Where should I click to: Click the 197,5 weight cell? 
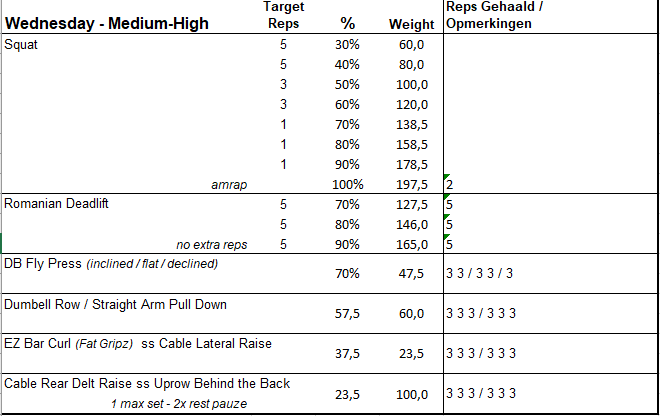pos(411,185)
